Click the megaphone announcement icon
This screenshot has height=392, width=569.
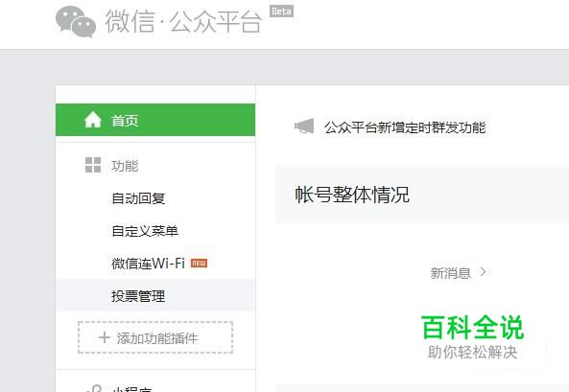coord(304,127)
